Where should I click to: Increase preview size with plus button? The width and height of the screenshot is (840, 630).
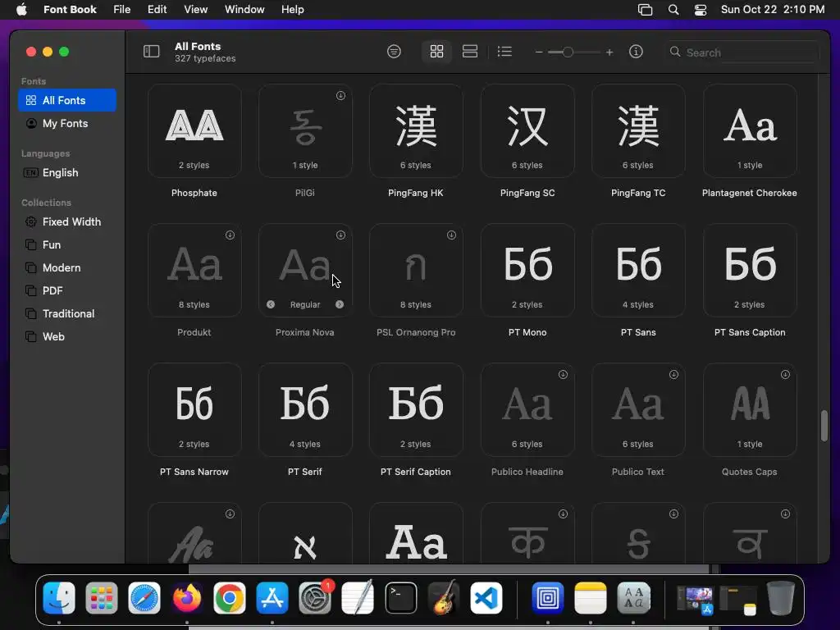(x=609, y=52)
